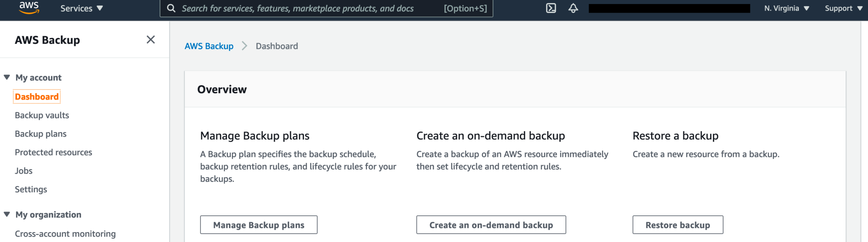Open the N. Virginia region selector
The width and height of the screenshot is (868, 242).
(x=786, y=8)
